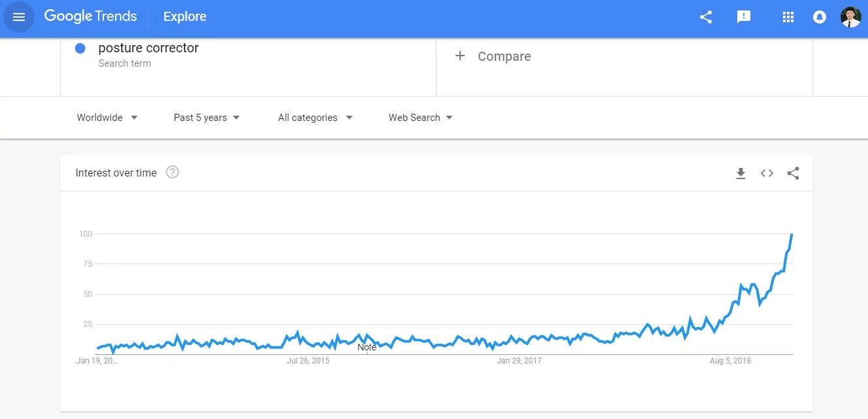Open the Past 5 years dropdown
Screen dimensions: 868x419
tap(207, 118)
